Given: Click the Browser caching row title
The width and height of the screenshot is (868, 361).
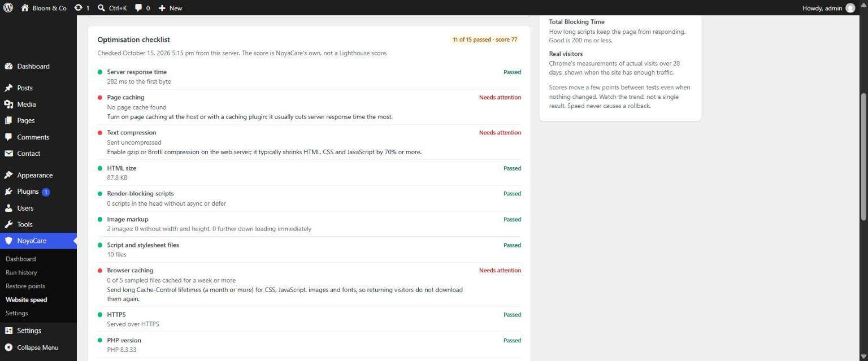Looking at the screenshot, I should 130,270.
